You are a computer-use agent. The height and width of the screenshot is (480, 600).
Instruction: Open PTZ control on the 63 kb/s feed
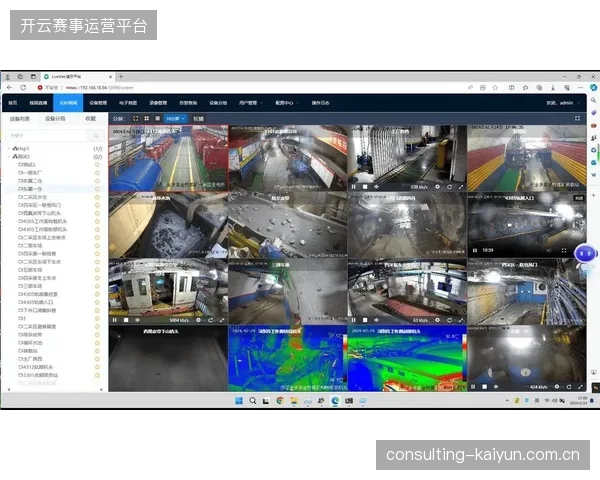pos(377,320)
